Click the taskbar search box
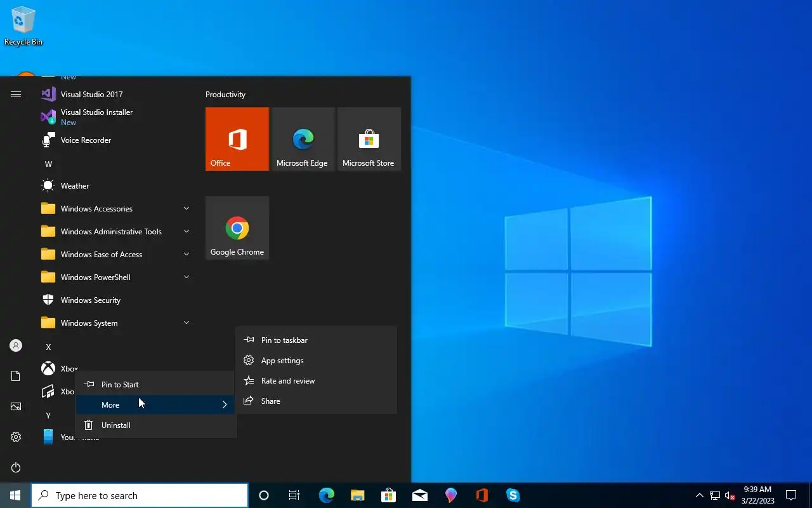The width and height of the screenshot is (812, 508). coord(140,495)
